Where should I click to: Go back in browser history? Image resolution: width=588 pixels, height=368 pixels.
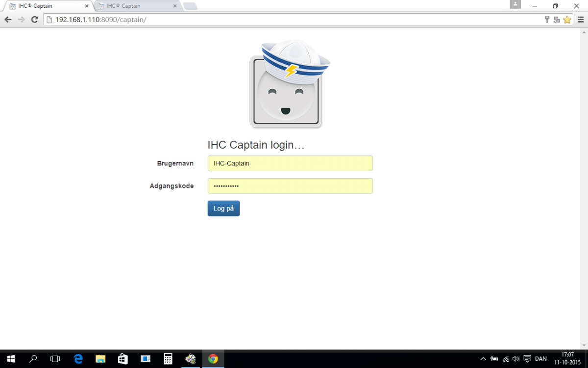(8, 20)
